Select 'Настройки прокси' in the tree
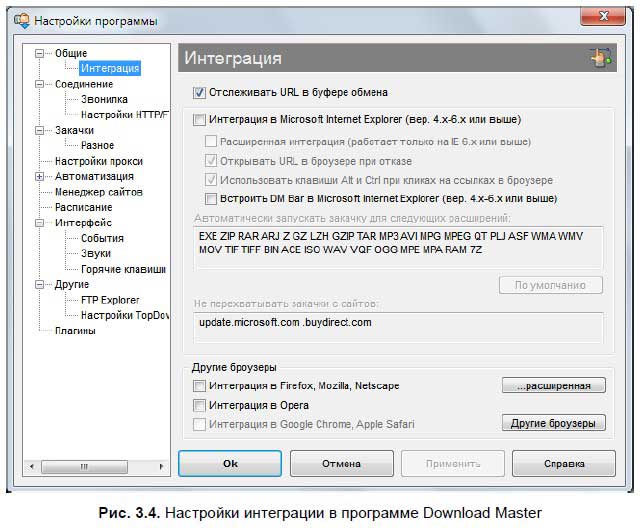This screenshot has height=528, width=641. pos(98,161)
